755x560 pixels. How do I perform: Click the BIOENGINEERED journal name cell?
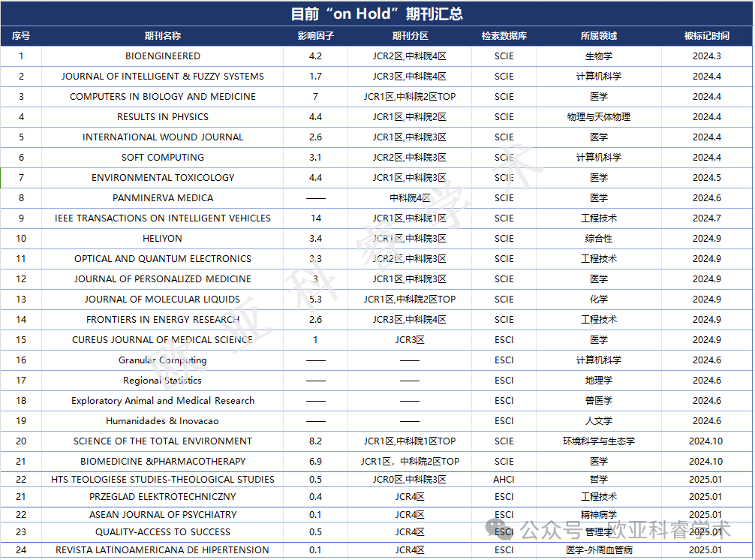pyautogui.click(x=163, y=56)
